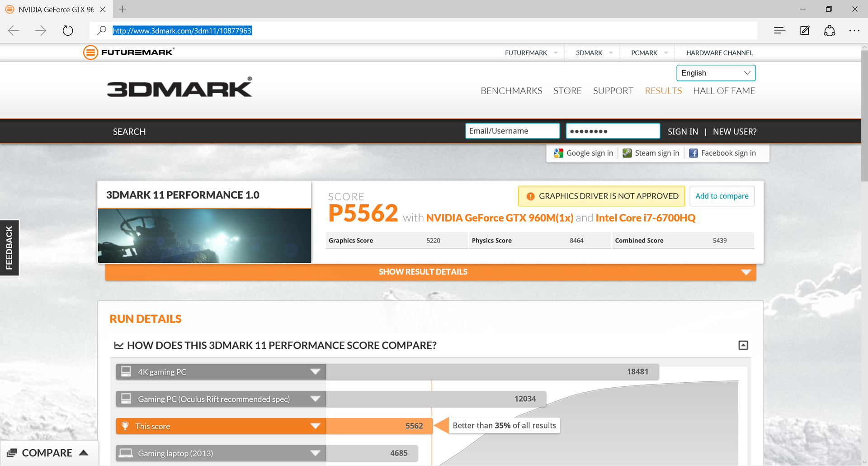Screen dimensions: 868x466
Task: Open NVIDIA GeForce GTX 960M(1x) link
Action: tap(500, 218)
